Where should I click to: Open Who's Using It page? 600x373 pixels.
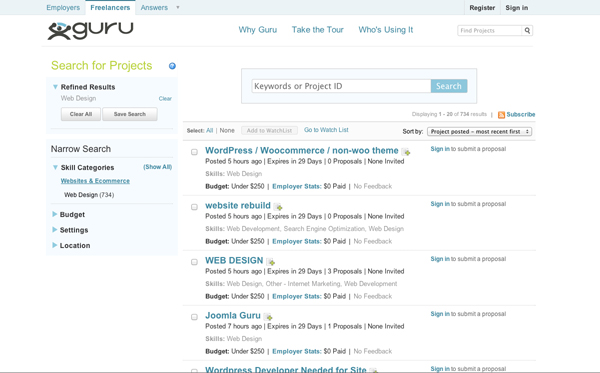click(386, 30)
